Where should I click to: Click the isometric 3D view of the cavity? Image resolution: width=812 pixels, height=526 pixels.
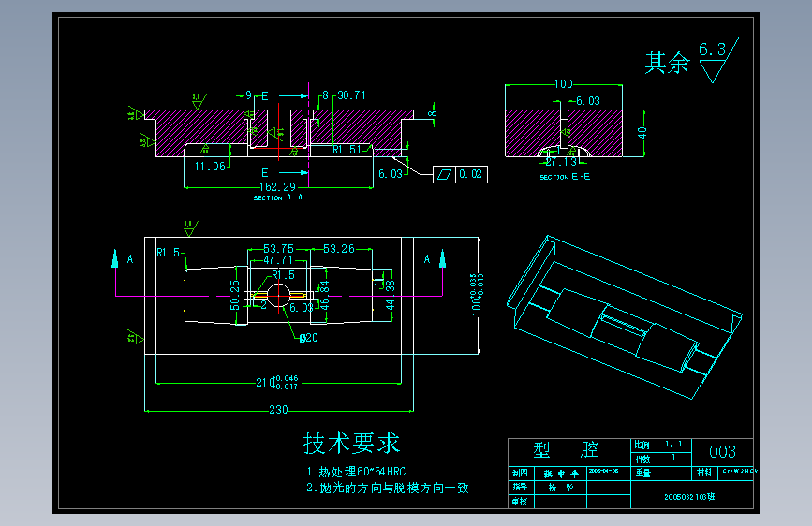pos(624,317)
